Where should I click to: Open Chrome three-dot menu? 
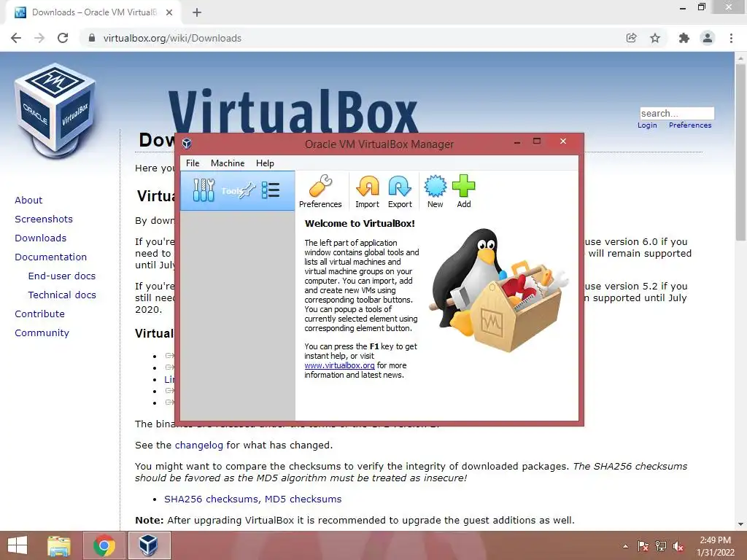click(731, 38)
